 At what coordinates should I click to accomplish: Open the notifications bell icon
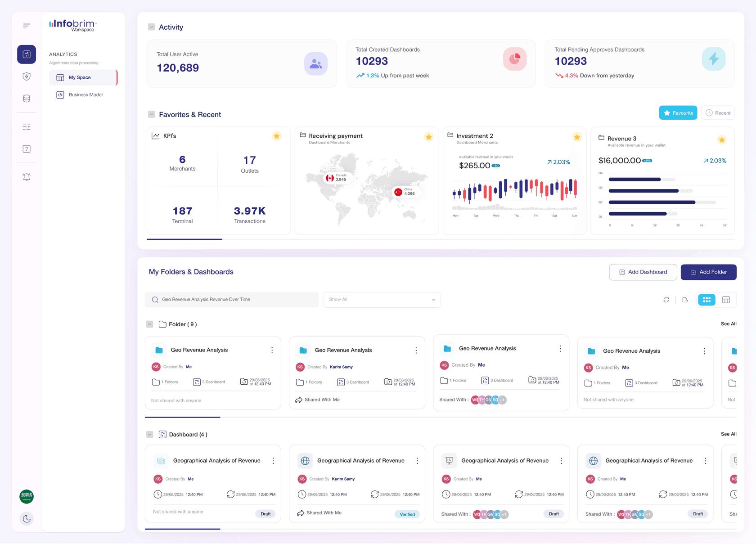tap(27, 177)
